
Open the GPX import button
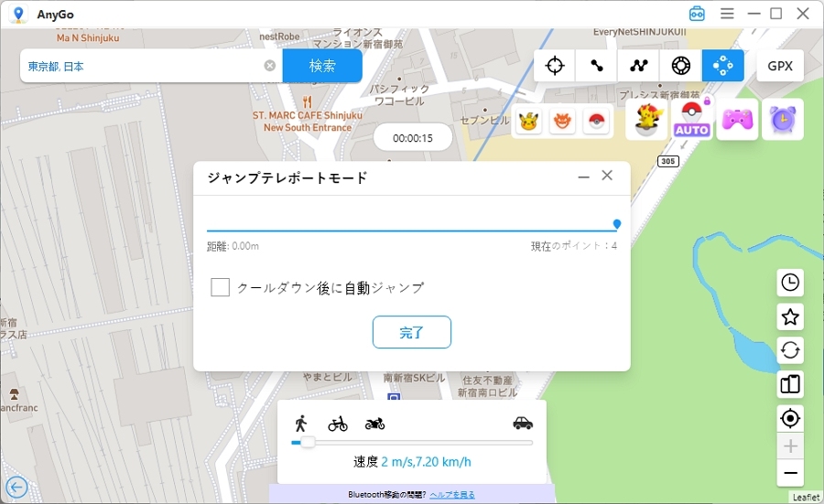780,66
